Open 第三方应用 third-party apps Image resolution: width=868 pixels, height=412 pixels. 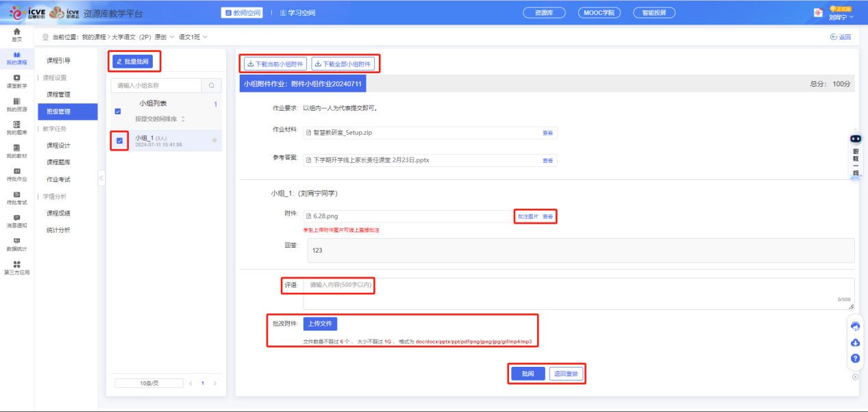click(16, 267)
